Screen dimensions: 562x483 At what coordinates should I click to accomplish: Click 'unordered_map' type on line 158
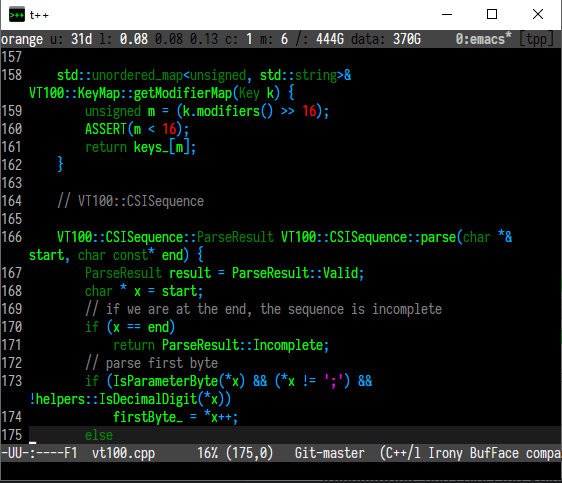tap(137, 75)
